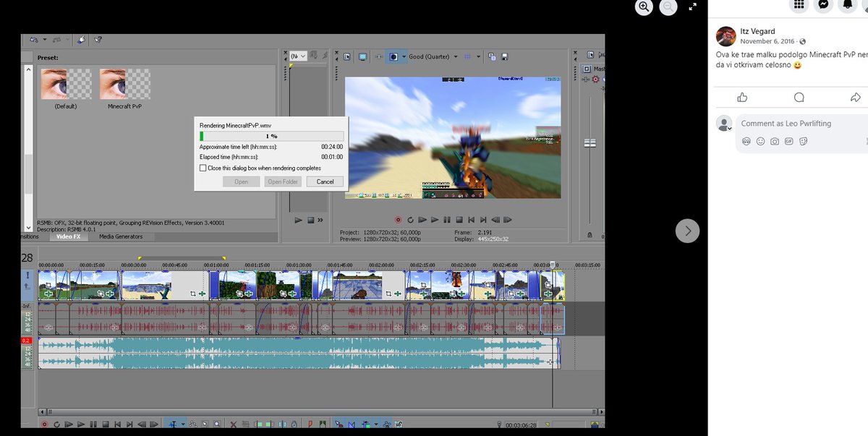Click Record in the preview transport
The height and width of the screenshot is (436, 868).
click(x=398, y=219)
